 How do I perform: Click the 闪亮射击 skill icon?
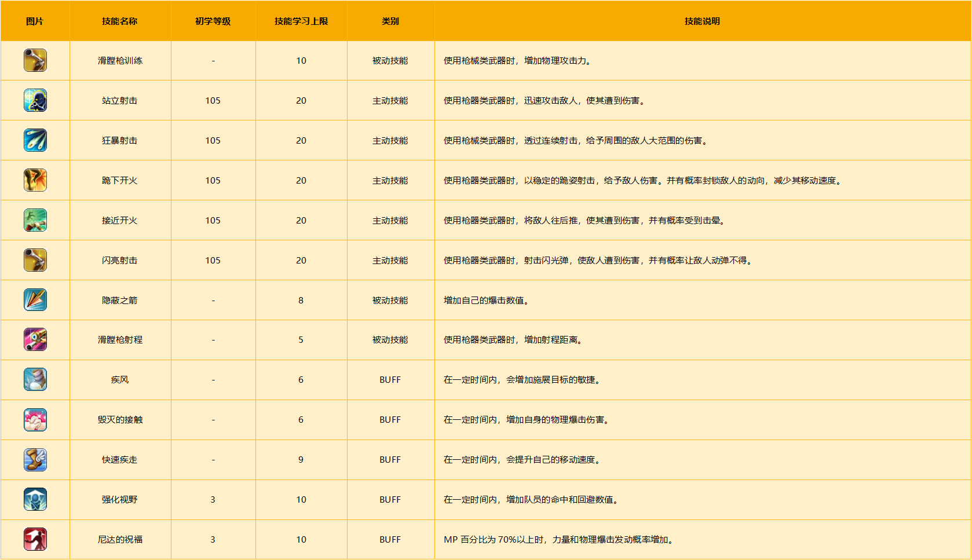click(35, 260)
